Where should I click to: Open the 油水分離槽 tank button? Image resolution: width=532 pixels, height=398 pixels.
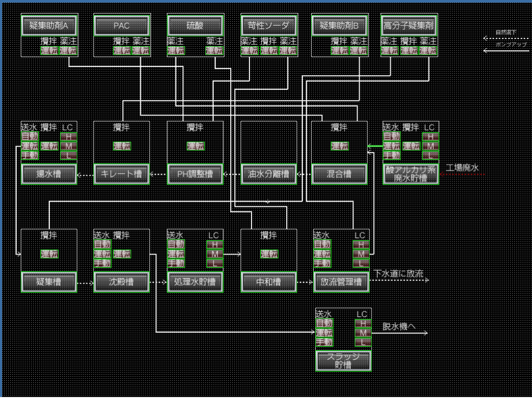click(269, 175)
